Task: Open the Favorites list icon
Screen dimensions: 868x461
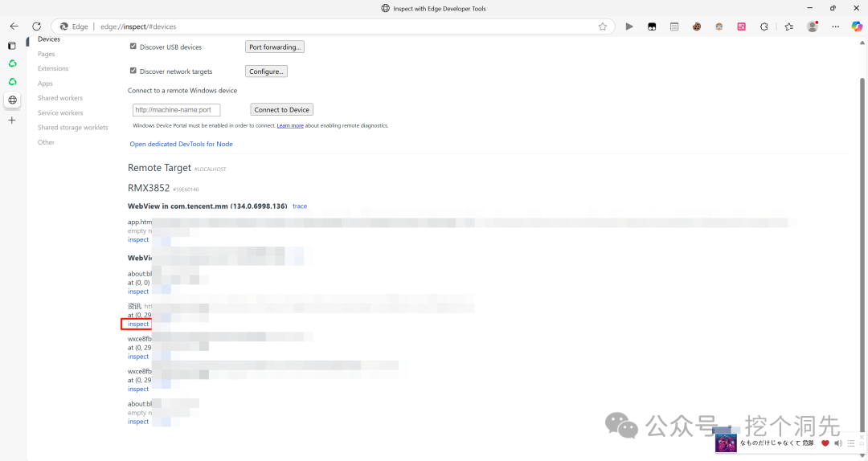Action: (x=789, y=27)
